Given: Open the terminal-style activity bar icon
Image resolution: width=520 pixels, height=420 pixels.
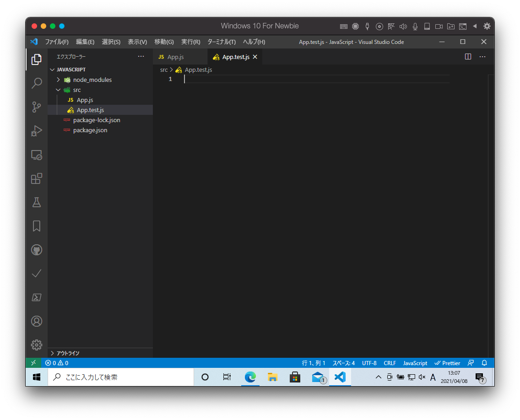Looking at the screenshot, I should [x=37, y=297].
